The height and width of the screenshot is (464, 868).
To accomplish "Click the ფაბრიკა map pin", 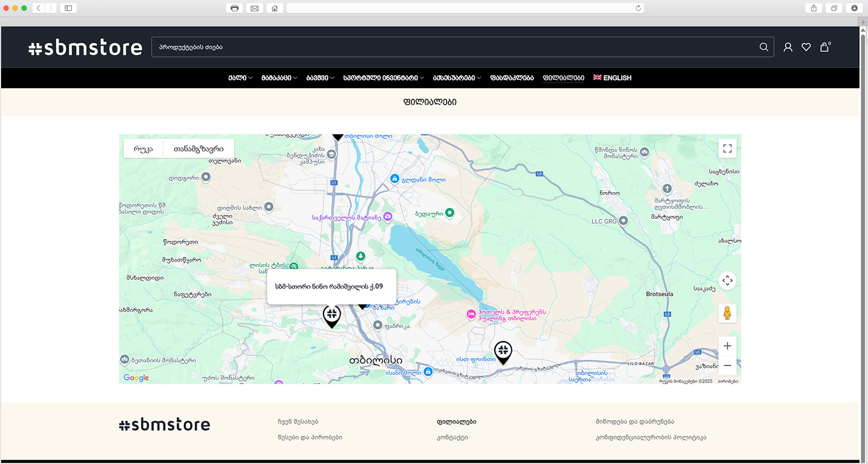I will click(x=377, y=325).
